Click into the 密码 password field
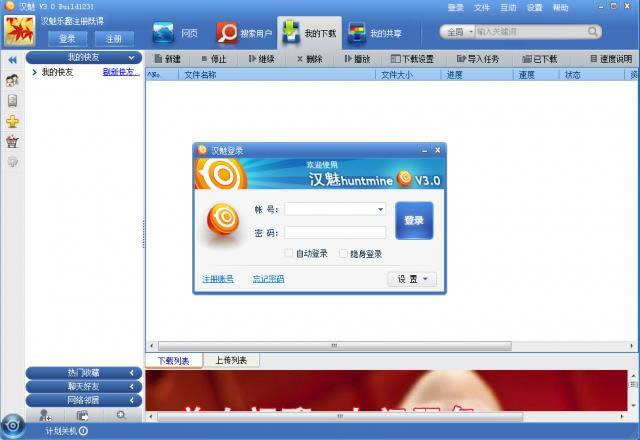Image resolution: width=640 pixels, height=440 pixels. point(335,232)
